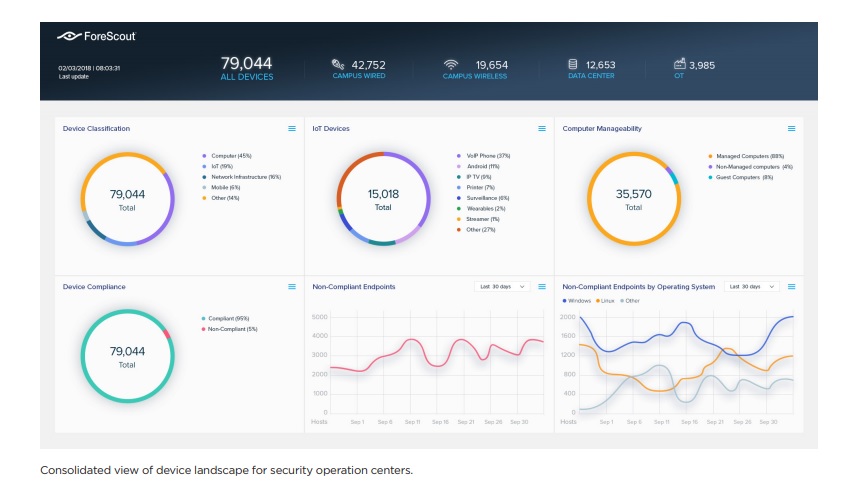Toggle the Windows series in OS chart legend
The height and width of the screenshot is (500, 860).
579,300
